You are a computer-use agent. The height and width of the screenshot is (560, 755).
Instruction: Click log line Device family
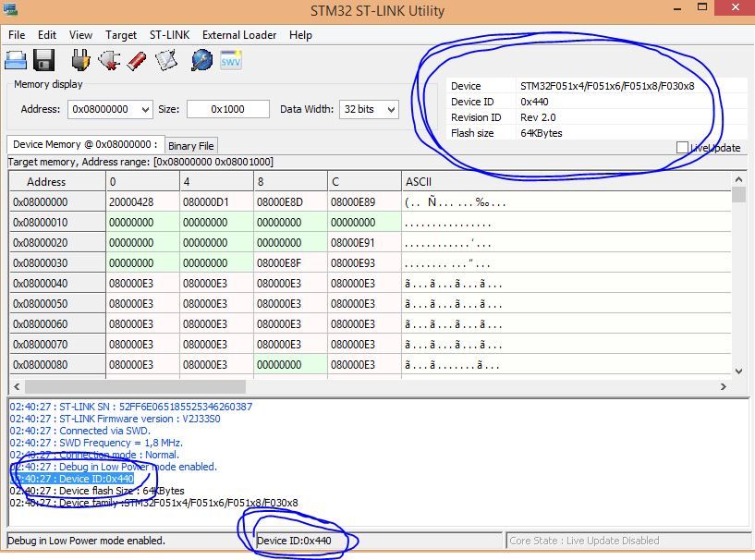(x=153, y=503)
